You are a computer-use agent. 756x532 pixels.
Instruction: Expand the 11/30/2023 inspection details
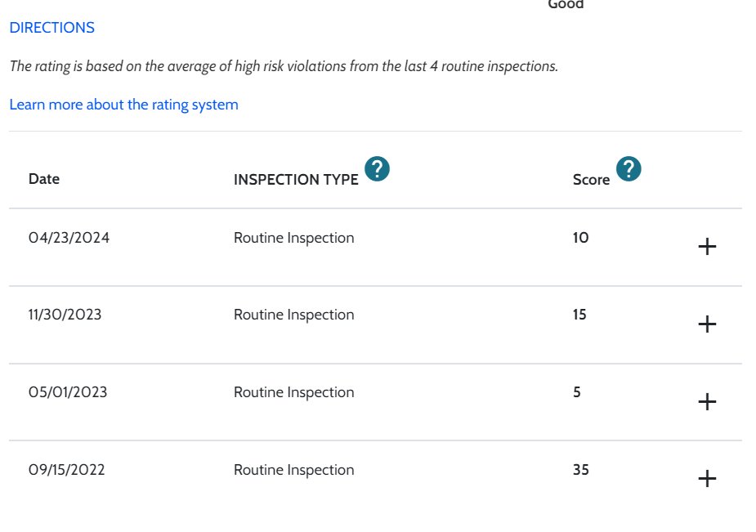707,324
